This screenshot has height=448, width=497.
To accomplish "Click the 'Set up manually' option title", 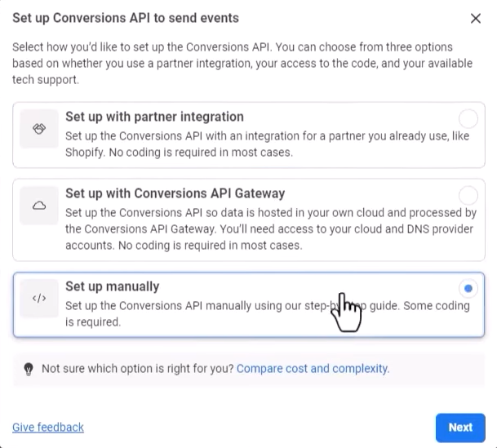I will point(112,286).
